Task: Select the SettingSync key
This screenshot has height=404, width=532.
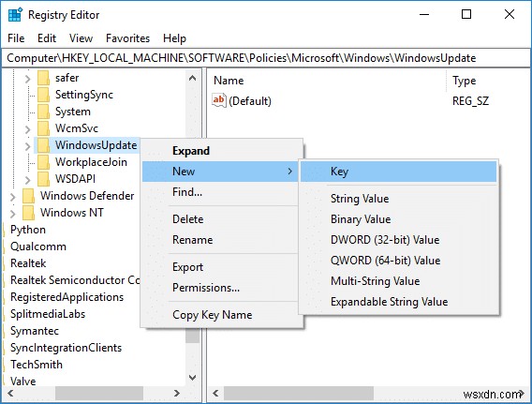Action: [x=84, y=95]
